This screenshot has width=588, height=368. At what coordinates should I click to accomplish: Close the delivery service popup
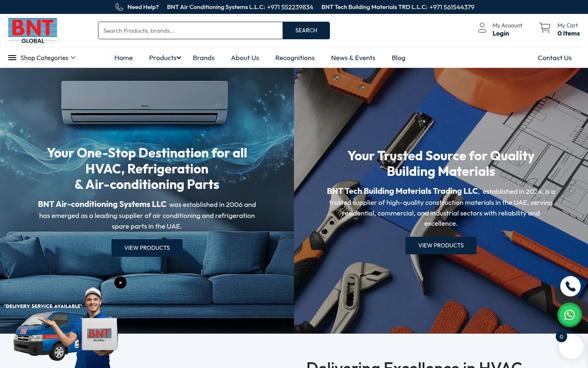tap(120, 283)
